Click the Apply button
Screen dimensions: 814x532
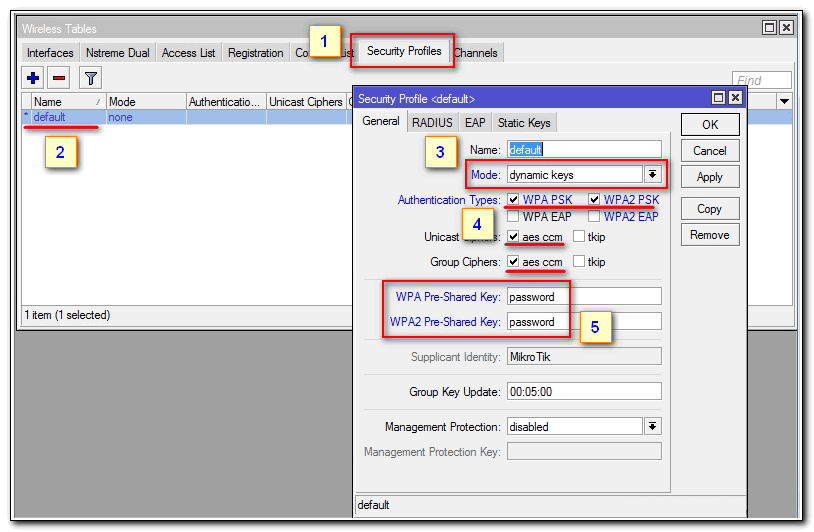[709, 177]
